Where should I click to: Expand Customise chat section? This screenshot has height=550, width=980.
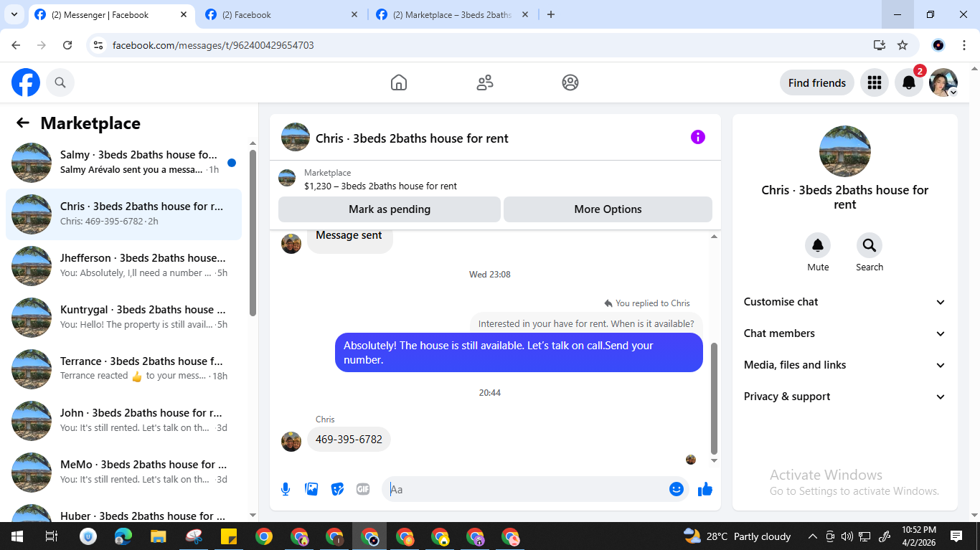(844, 302)
